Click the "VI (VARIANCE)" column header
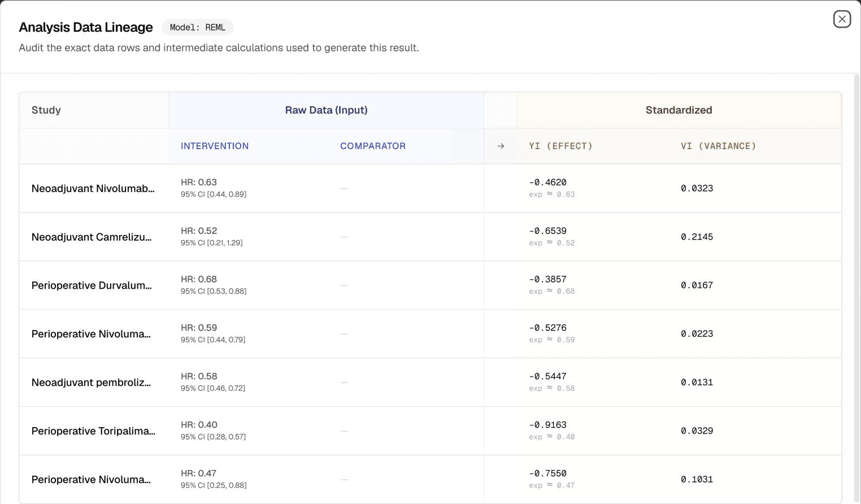 [x=718, y=146]
